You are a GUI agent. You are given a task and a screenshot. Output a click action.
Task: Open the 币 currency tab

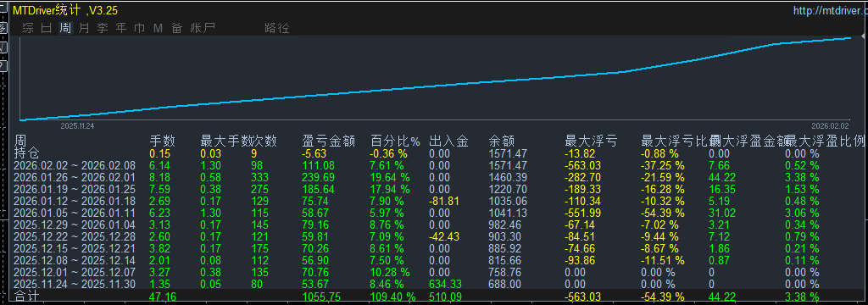(140, 28)
